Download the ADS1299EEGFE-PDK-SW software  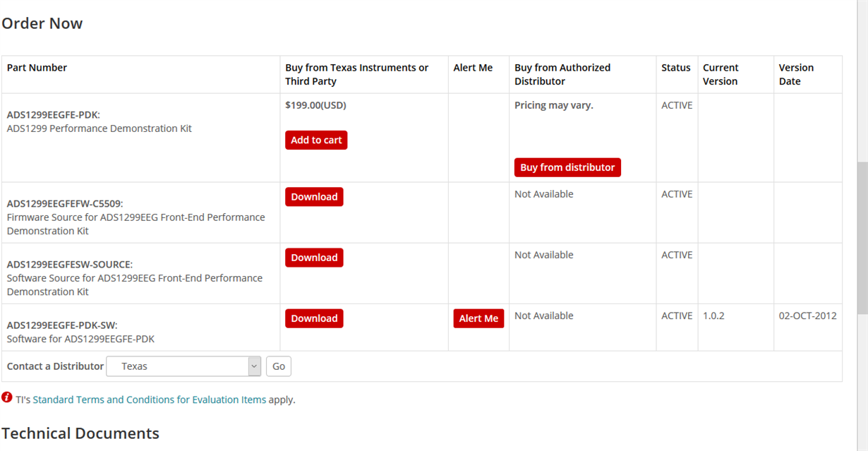(x=314, y=318)
